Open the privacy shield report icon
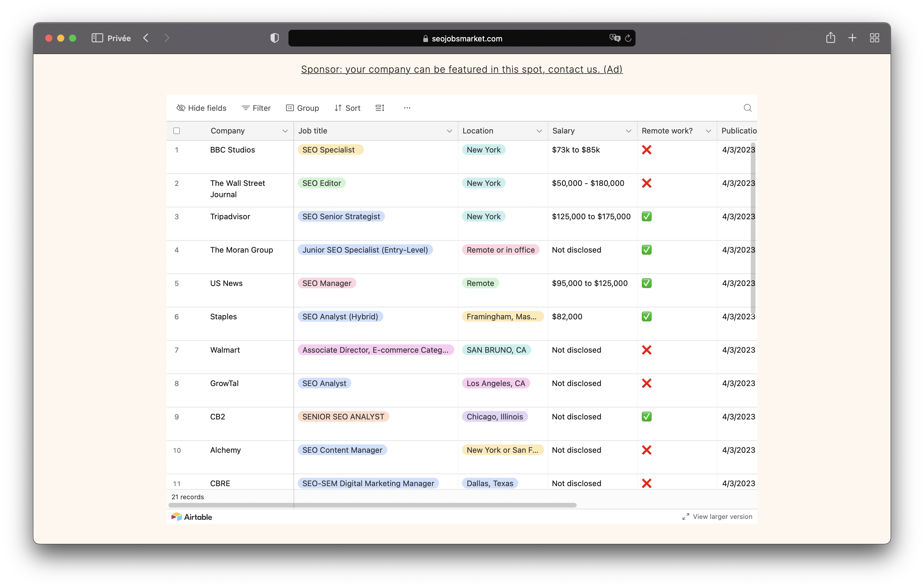Screen dimensions: 924x588 [274, 38]
